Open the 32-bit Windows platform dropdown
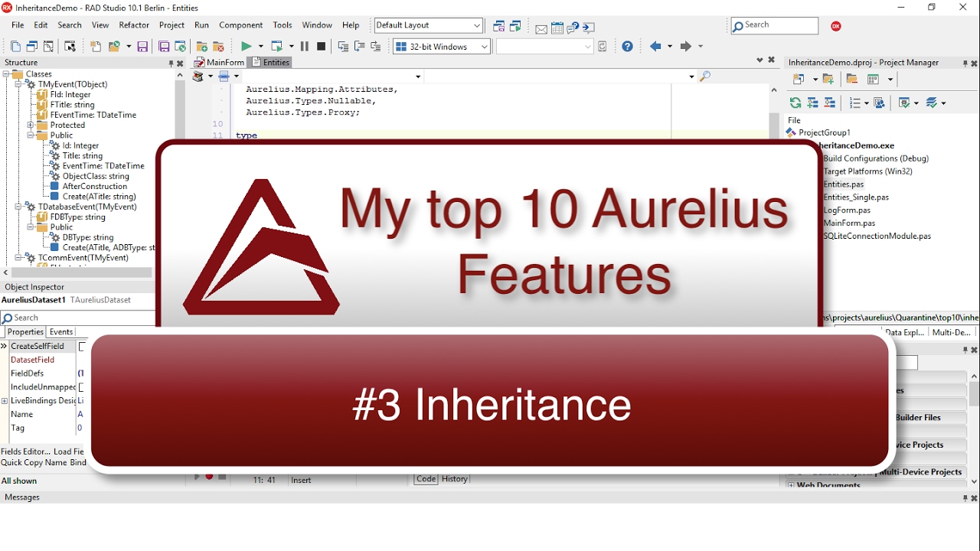980x551 pixels. click(442, 47)
